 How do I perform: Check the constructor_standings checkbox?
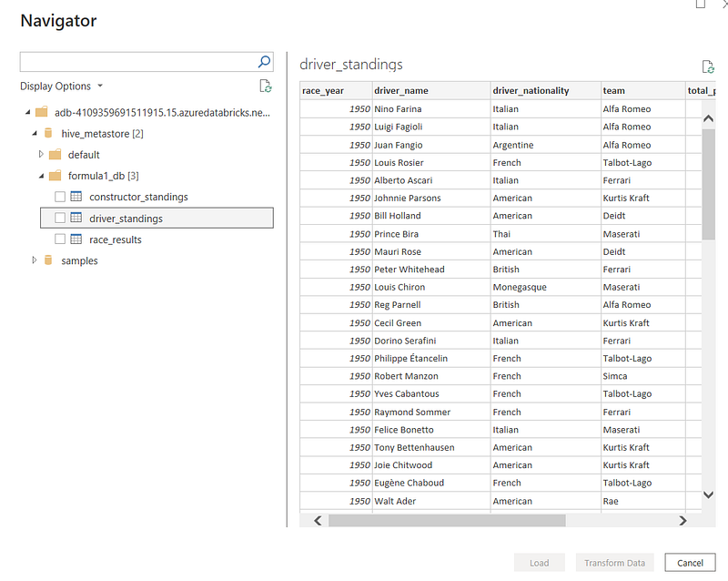60,197
